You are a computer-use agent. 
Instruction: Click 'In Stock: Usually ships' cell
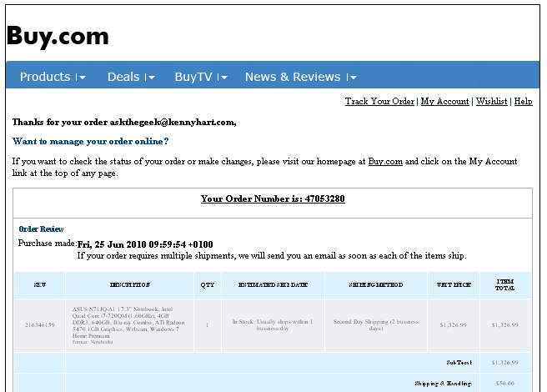coord(273,325)
